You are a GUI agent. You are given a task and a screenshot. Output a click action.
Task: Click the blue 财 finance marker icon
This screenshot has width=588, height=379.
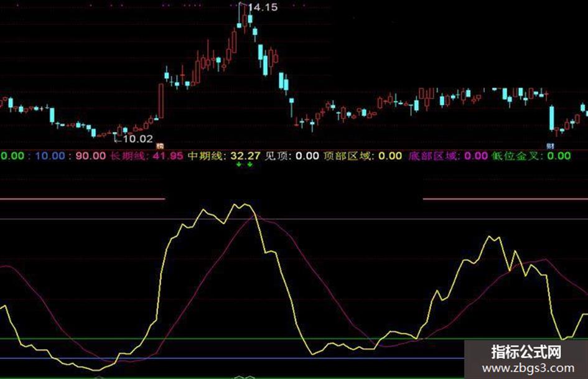tap(550, 146)
